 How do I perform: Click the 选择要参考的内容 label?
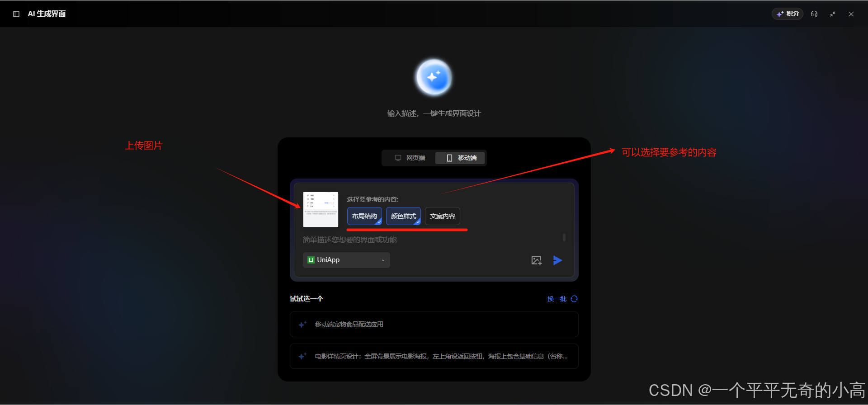coord(373,199)
